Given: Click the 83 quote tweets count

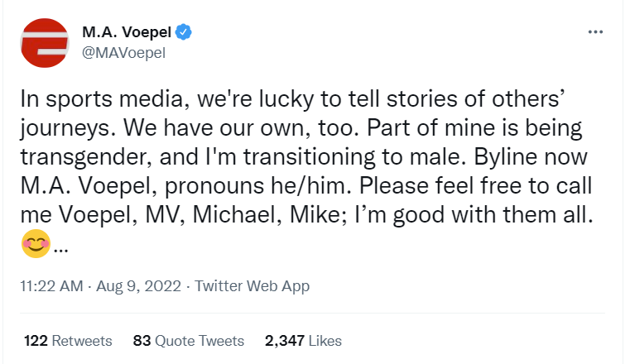Looking at the screenshot, I should tap(142, 341).
